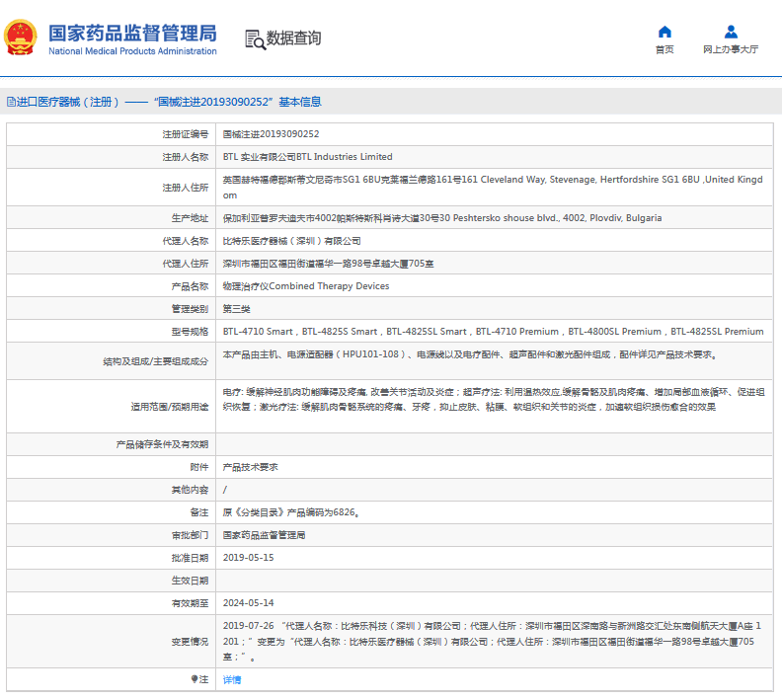The width and height of the screenshot is (782, 700).
Task: Select the 有效期至 label
Action: tap(190, 603)
